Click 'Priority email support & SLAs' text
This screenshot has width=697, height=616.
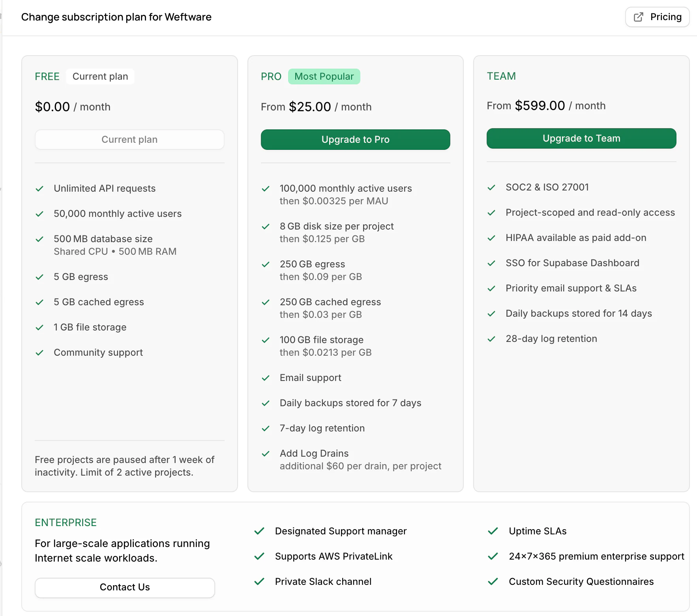[571, 288]
